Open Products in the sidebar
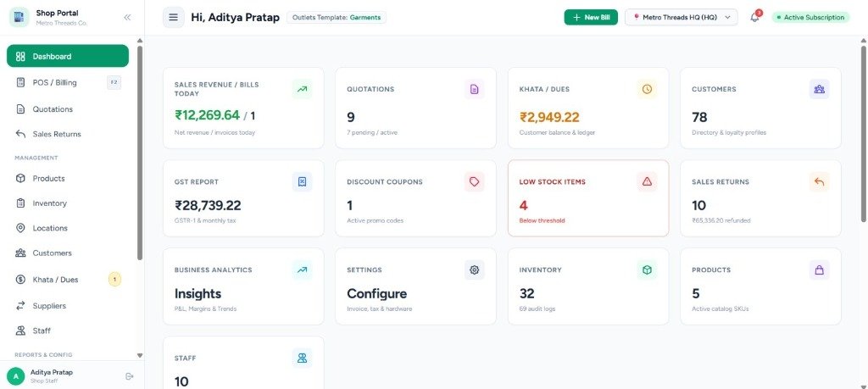The image size is (868, 389). pyautogui.click(x=68, y=178)
